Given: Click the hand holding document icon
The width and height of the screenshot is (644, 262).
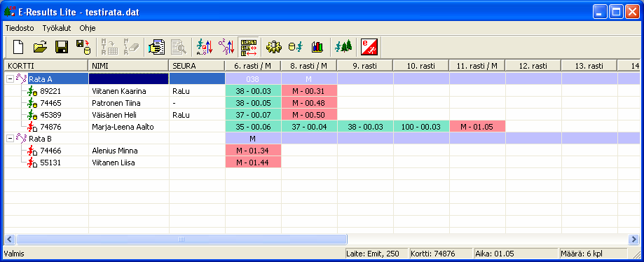Looking at the screenshot, I should 156,47.
